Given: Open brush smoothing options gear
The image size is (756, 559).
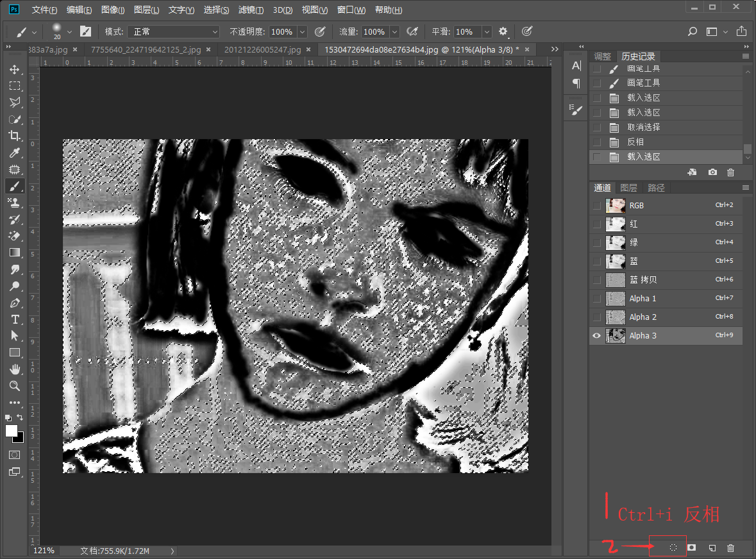Looking at the screenshot, I should 503,31.
